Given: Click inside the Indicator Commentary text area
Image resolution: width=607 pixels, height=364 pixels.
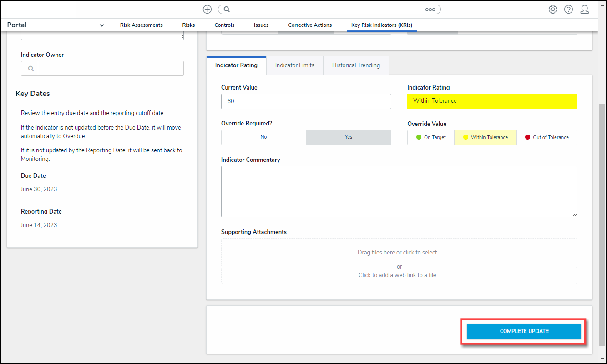Looking at the screenshot, I should [399, 191].
